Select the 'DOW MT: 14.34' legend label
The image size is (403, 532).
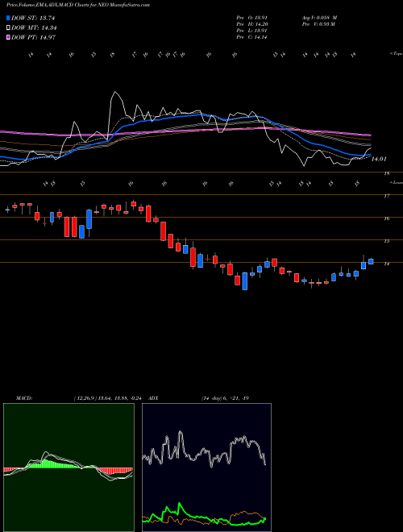[x=35, y=28]
